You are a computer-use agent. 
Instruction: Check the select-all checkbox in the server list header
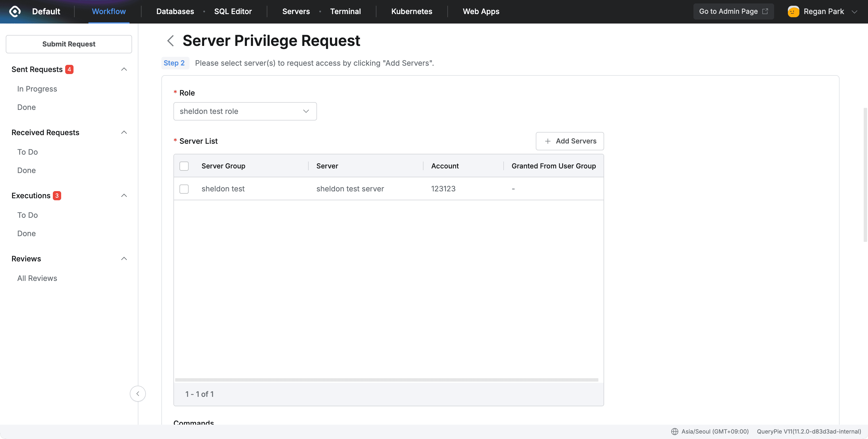(184, 166)
